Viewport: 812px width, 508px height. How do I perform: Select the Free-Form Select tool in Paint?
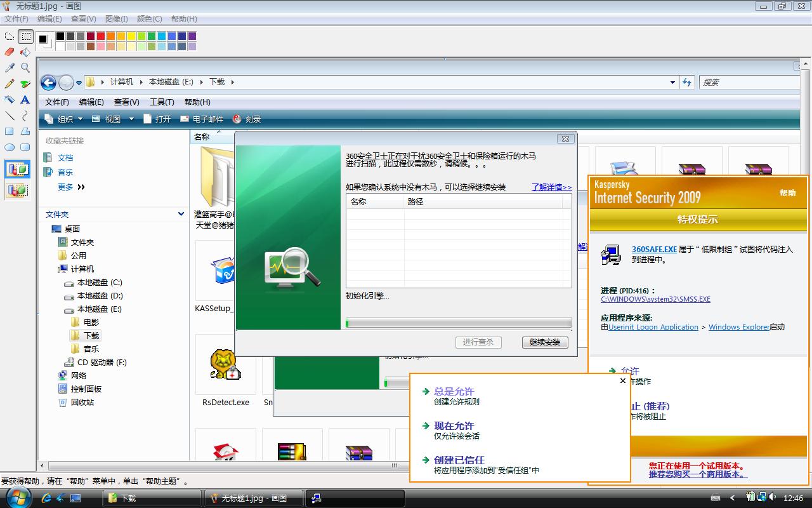pyautogui.click(x=10, y=36)
